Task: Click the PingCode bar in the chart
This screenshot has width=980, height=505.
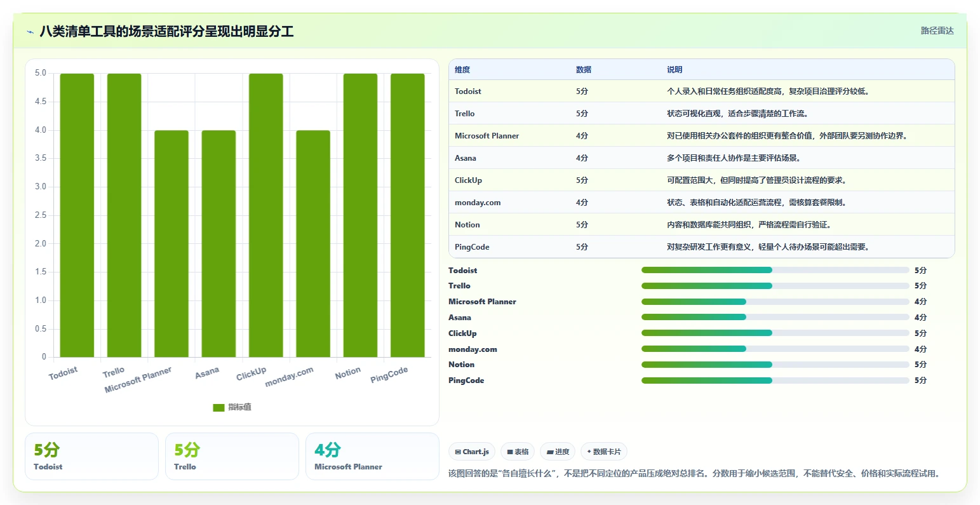Action: click(408, 215)
